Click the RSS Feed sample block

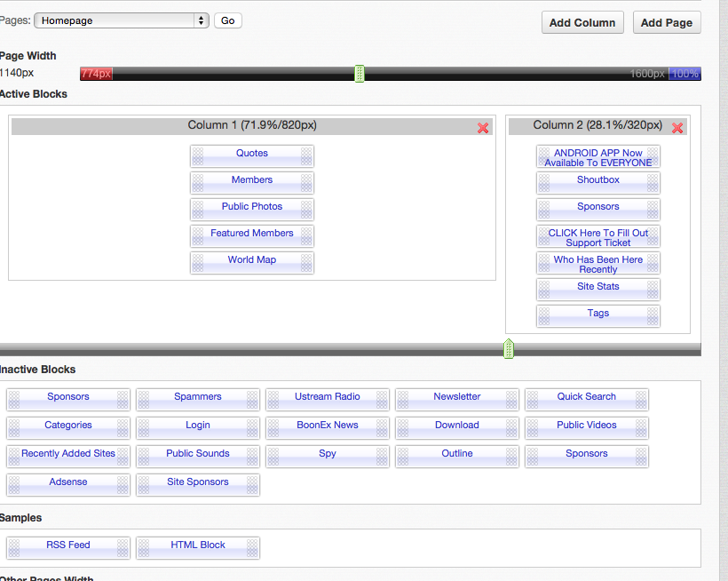click(68, 545)
